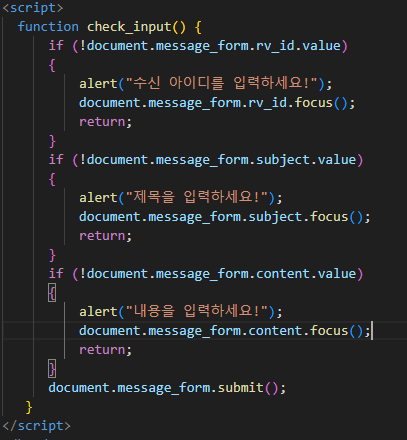Click the content.focus() statement

pyautogui.click(x=225, y=331)
